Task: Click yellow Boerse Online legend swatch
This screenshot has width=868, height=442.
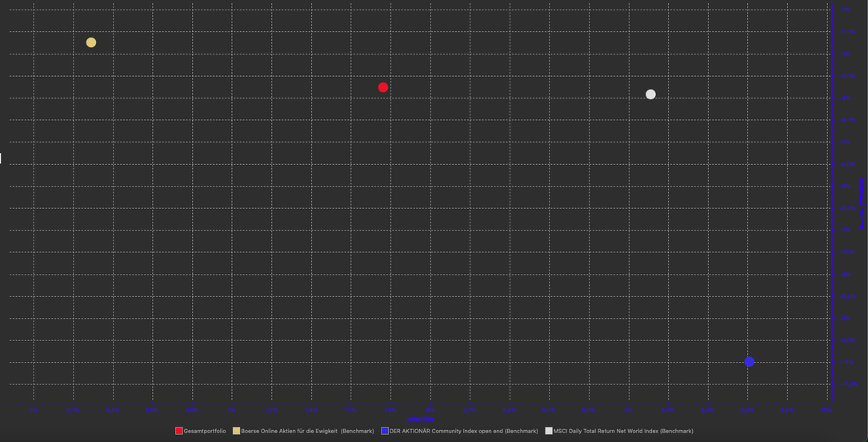Action: tap(236, 431)
